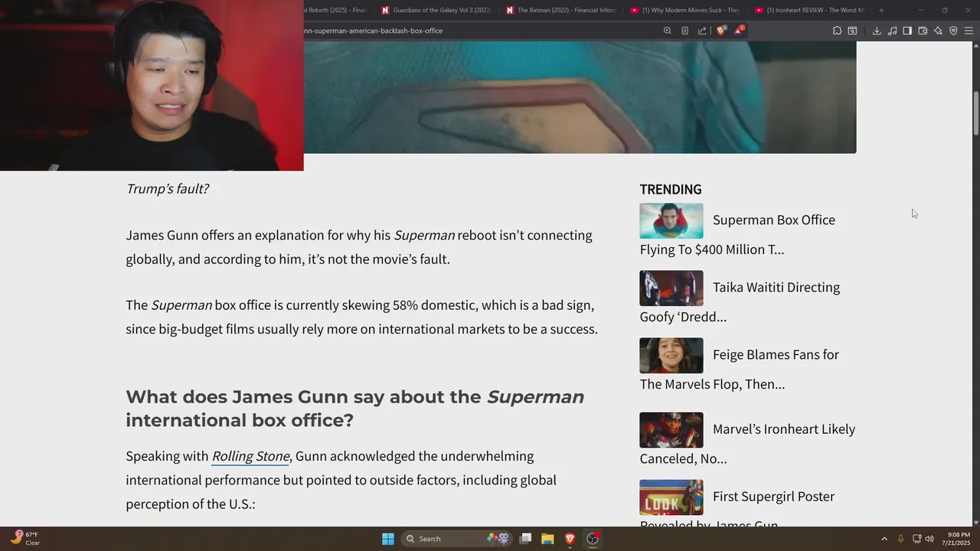Viewport: 980px width, 551px height.
Task: Open File Explorer from the taskbar
Action: tap(547, 539)
